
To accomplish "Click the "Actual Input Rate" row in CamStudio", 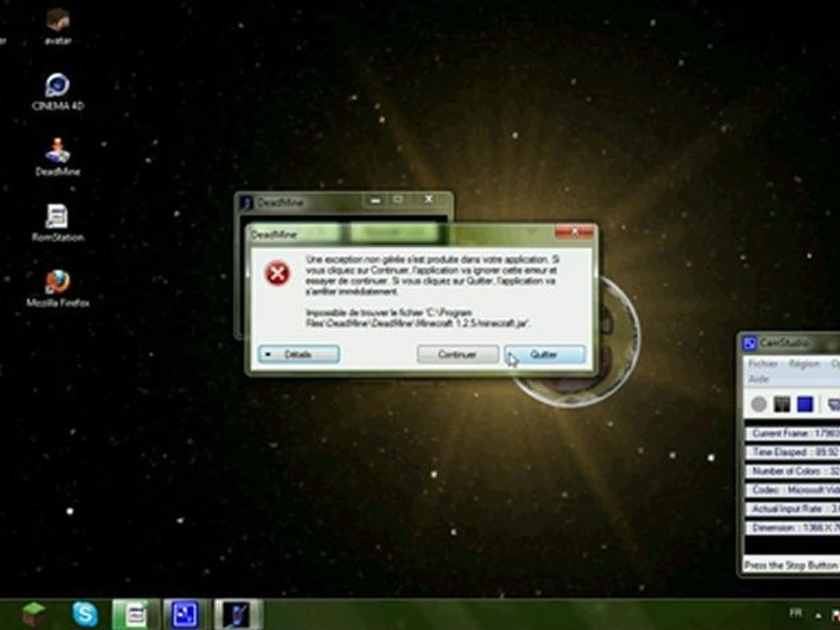I will click(x=793, y=509).
